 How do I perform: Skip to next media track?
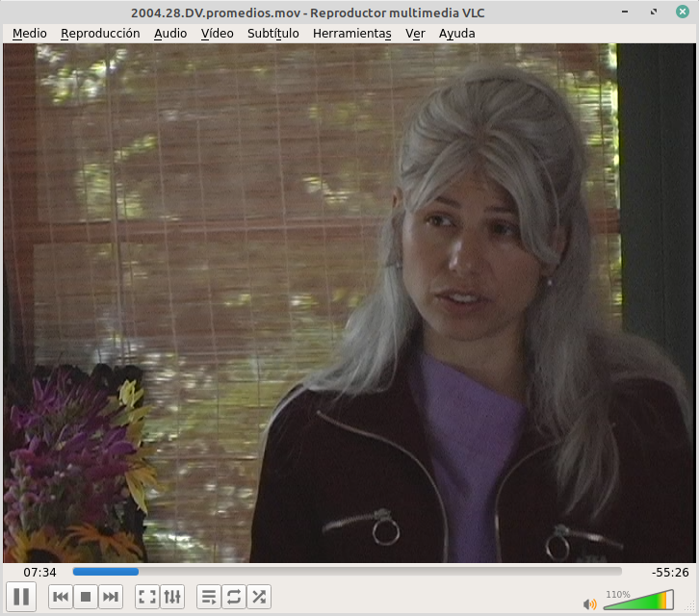pos(111,597)
